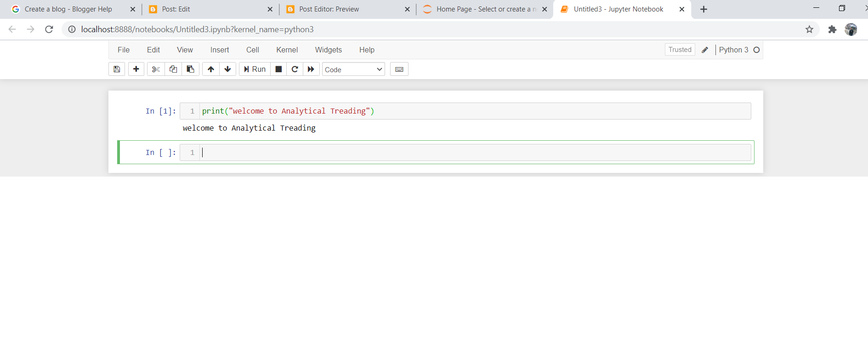
Task: Move selected cell up arrow
Action: 211,69
